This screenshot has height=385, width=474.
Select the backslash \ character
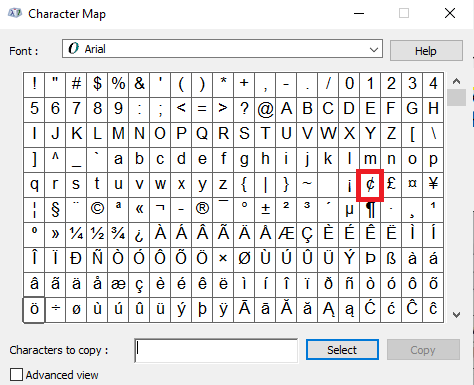click(433, 135)
